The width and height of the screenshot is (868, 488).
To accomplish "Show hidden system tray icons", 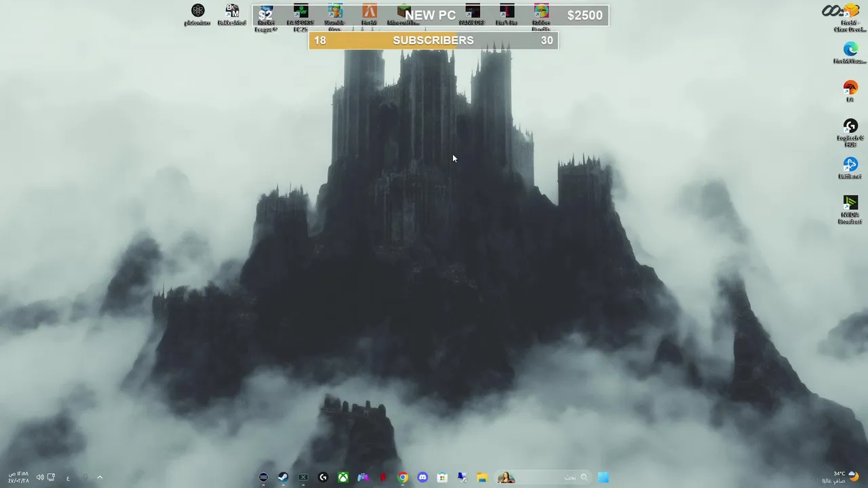I will tap(100, 477).
